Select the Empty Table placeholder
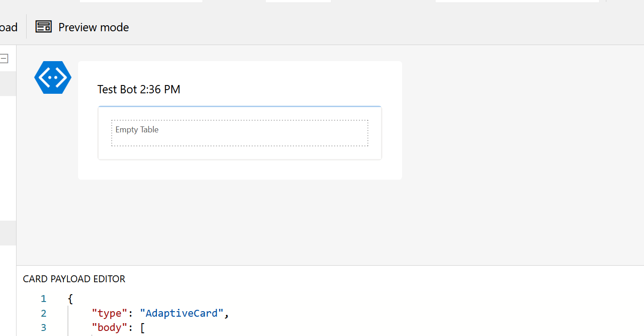 pos(240,133)
